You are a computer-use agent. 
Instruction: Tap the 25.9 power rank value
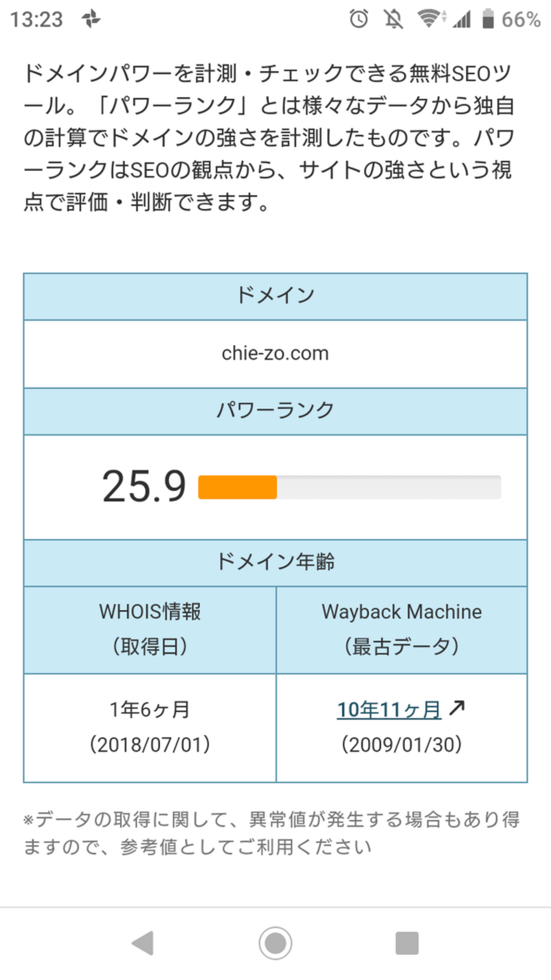coord(144,486)
